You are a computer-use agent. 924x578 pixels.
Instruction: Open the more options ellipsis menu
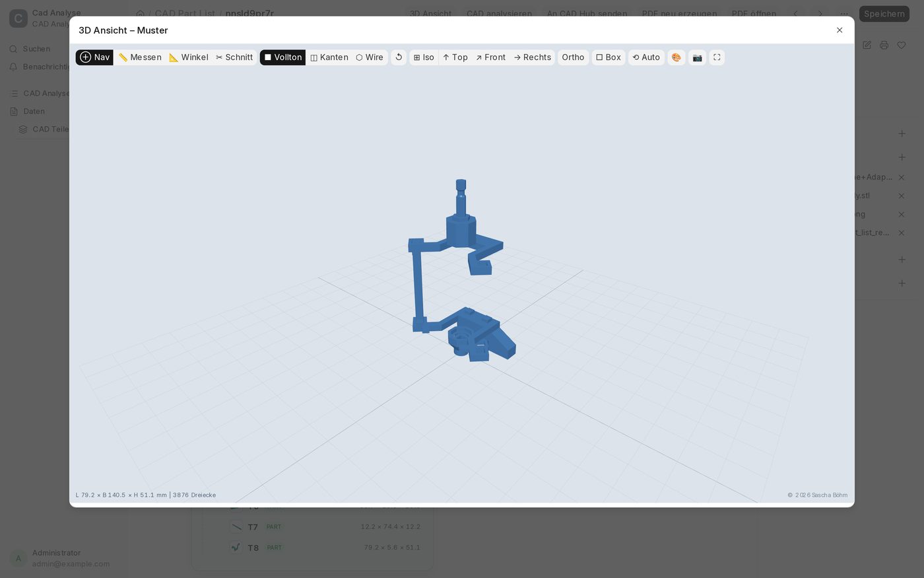(844, 14)
